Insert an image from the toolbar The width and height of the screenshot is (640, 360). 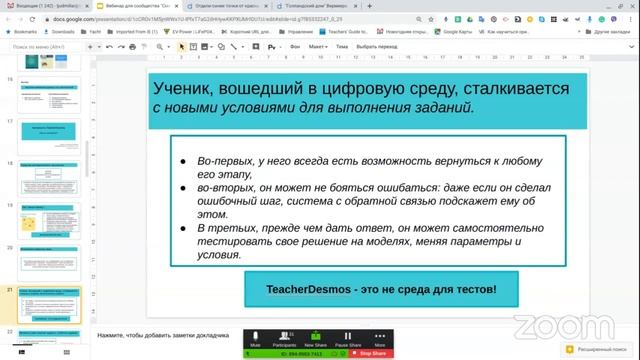point(204,47)
